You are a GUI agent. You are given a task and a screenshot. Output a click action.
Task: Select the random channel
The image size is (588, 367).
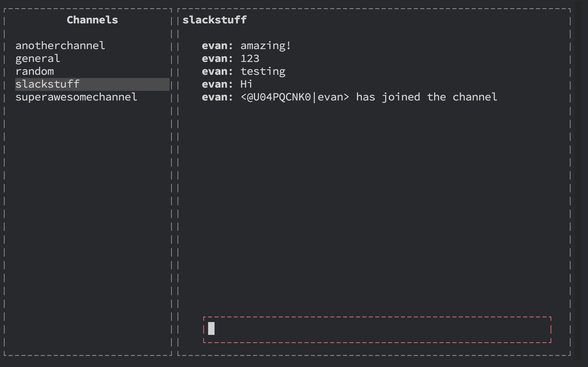click(34, 72)
